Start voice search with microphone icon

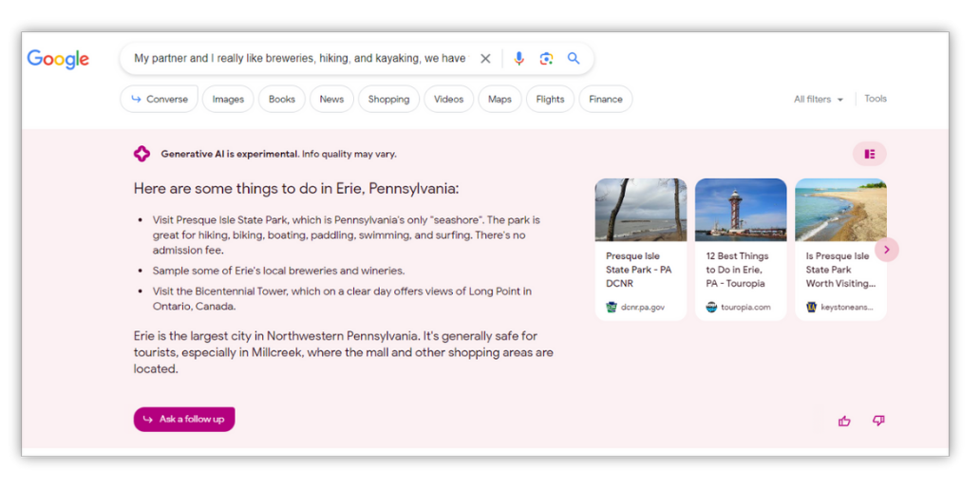pyautogui.click(x=518, y=59)
